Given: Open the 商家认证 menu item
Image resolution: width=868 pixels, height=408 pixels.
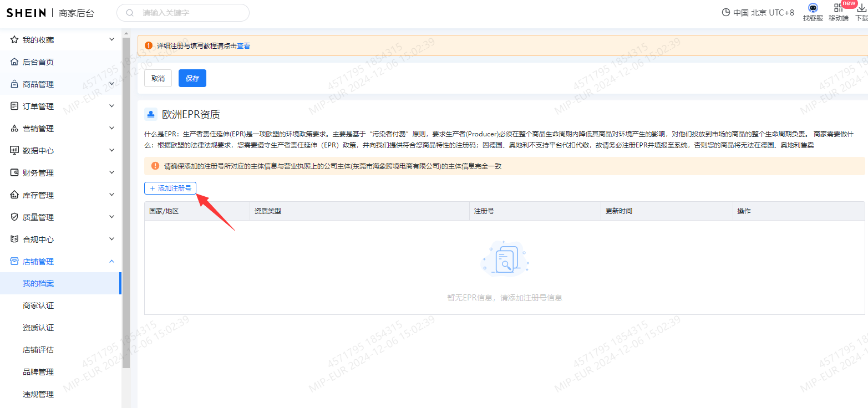Looking at the screenshot, I should click(38, 305).
